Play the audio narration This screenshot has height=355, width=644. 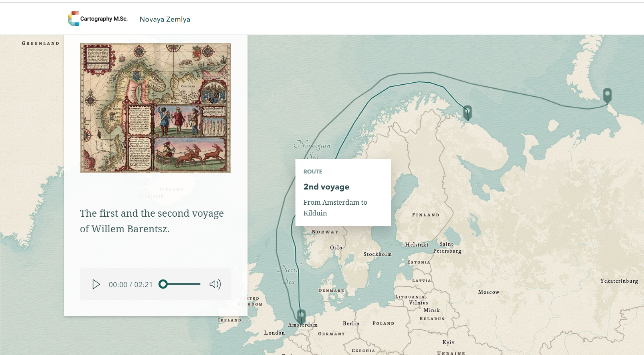tap(96, 284)
